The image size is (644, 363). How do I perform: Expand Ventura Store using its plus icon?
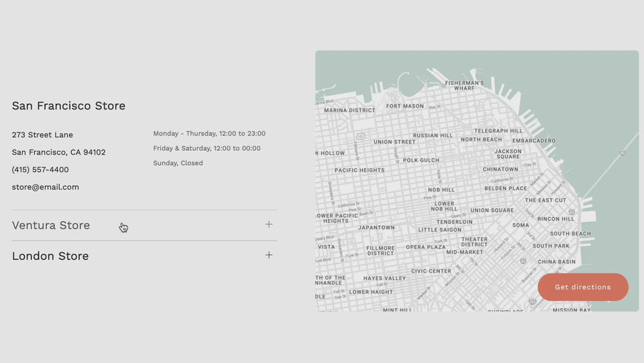tap(269, 224)
